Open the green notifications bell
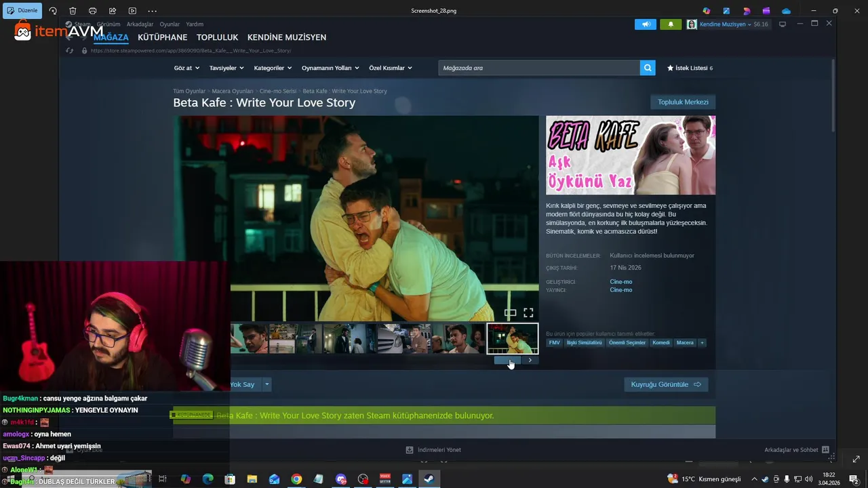Image resolution: width=868 pixels, height=488 pixels. pyautogui.click(x=671, y=24)
